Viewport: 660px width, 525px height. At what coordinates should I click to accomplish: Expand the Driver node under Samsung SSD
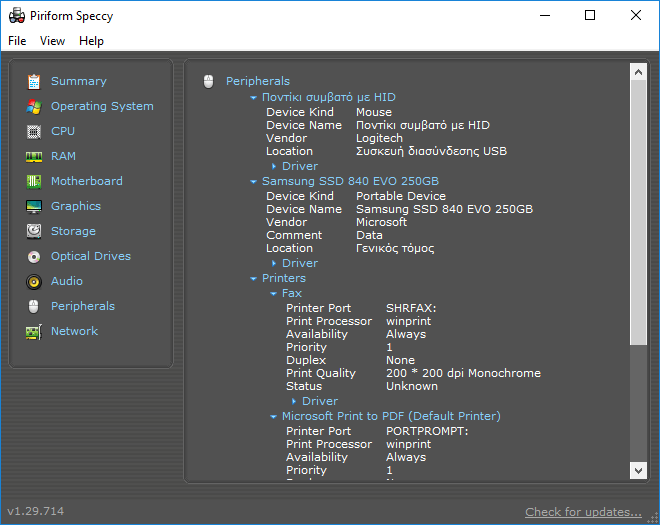274,264
